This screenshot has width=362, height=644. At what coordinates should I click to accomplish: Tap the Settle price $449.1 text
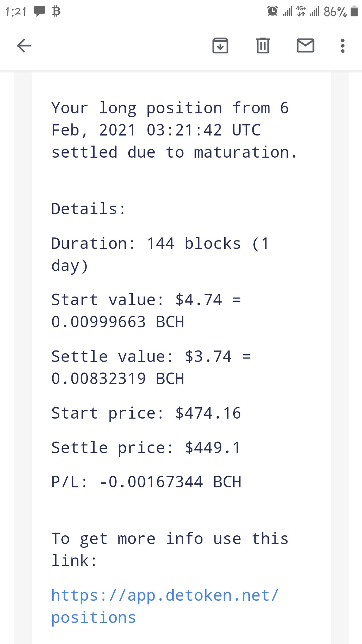(x=146, y=448)
